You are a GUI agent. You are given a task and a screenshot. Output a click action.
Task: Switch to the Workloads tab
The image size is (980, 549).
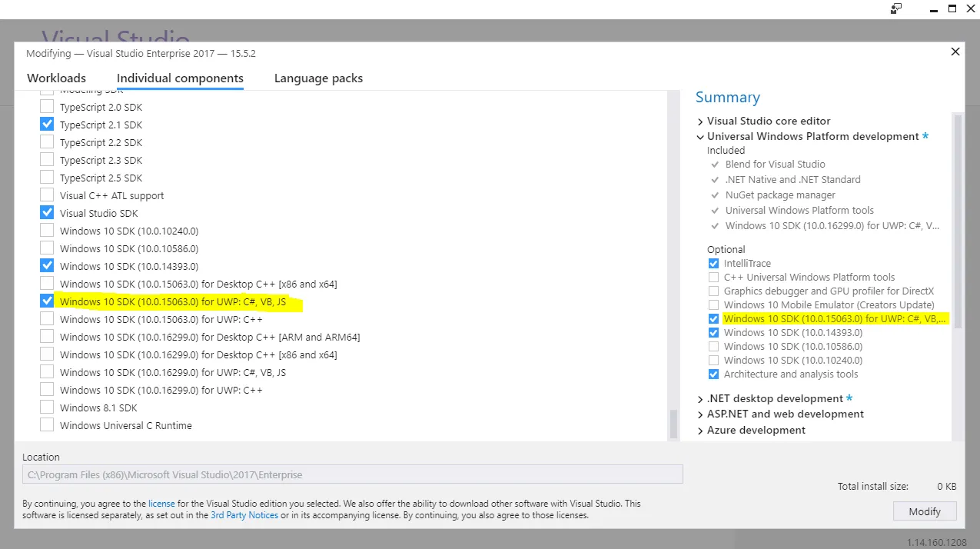click(x=56, y=78)
